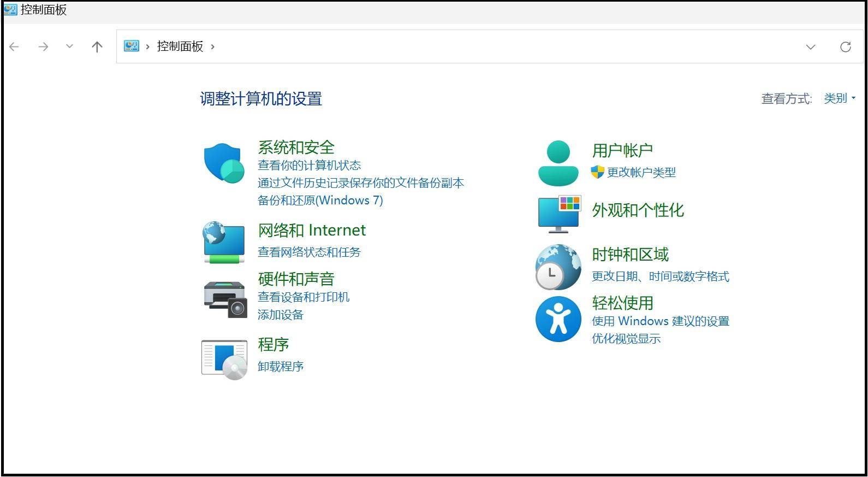Open the 硬件和声音 printer icon
The height and width of the screenshot is (477, 868).
[225, 299]
